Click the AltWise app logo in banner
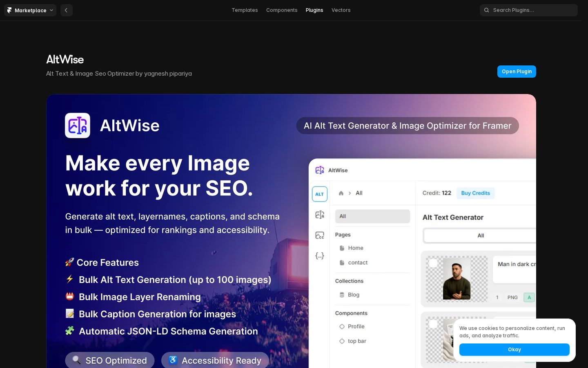588x368 pixels. (x=78, y=126)
